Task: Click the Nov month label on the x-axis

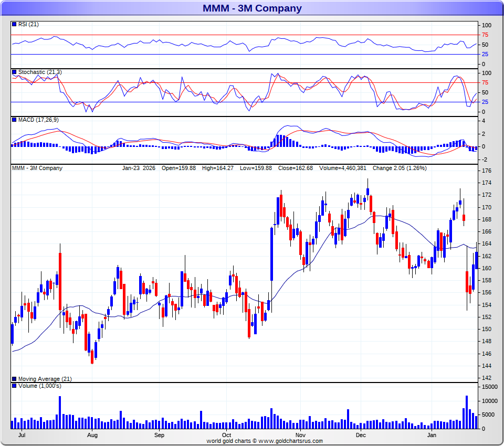Action: (300, 435)
